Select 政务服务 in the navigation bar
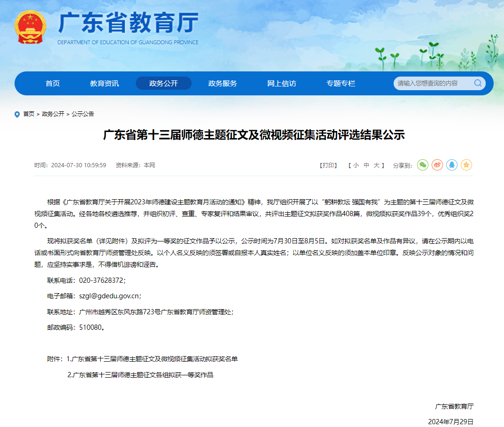This screenshot has width=504, height=427. tap(223, 84)
